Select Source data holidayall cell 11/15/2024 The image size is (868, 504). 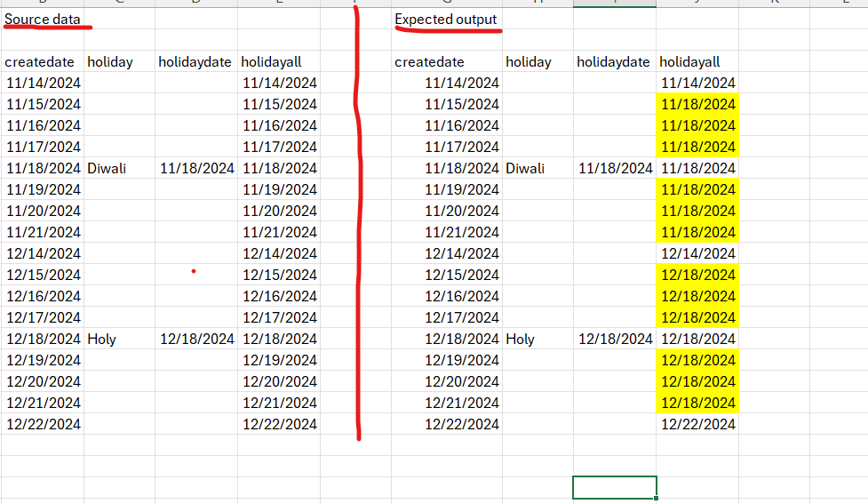[x=279, y=104]
